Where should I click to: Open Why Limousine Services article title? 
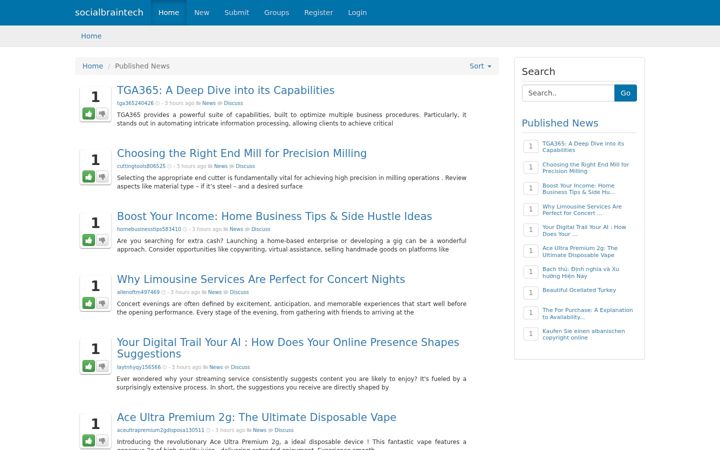(x=261, y=279)
